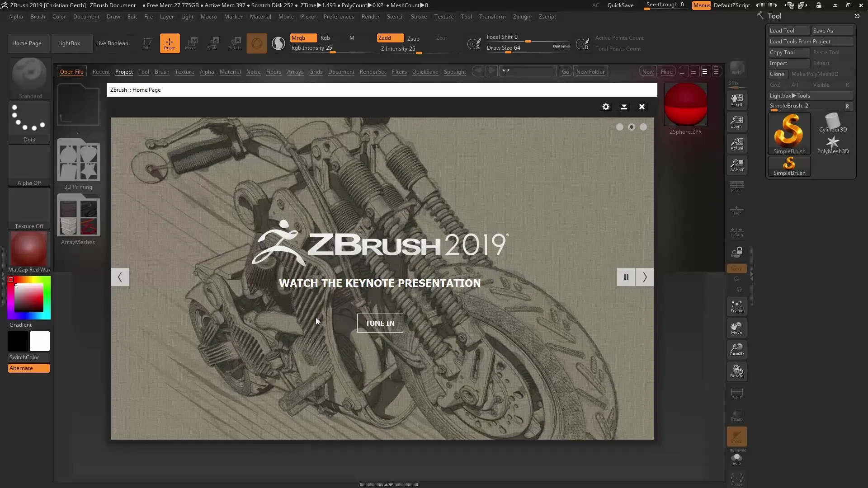Toggle Zadd mode
Image resolution: width=868 pixels, height=488 pixels.
[x=390, y=38]
